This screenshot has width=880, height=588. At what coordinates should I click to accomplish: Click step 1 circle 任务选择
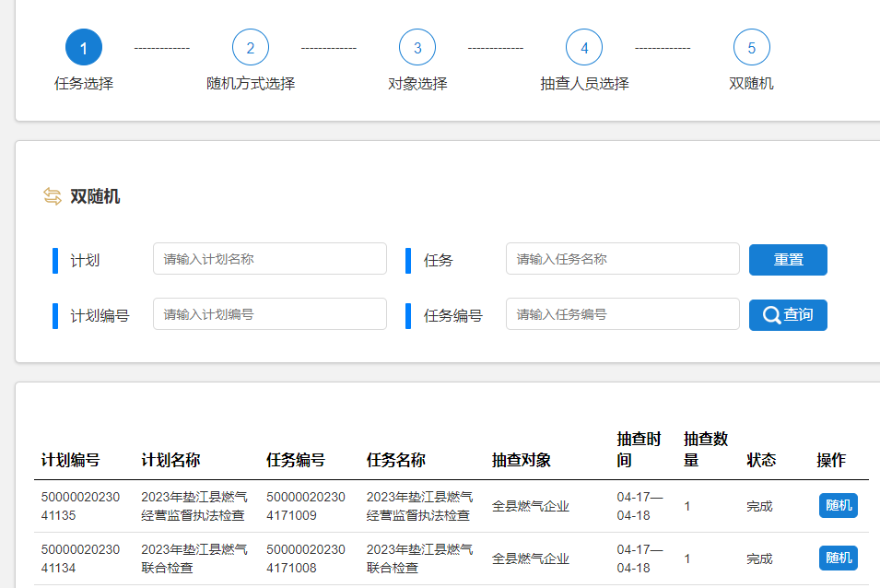point(84,47)
